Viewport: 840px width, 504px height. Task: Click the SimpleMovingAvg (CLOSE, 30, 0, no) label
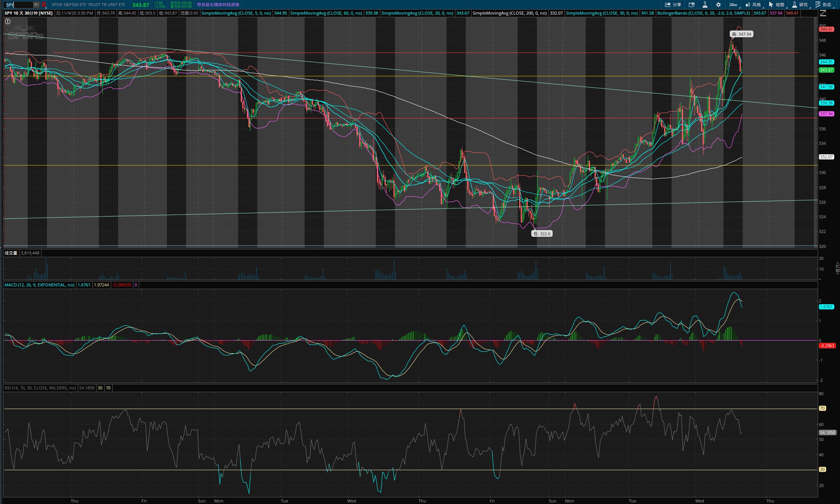click(x=602, y=13)
